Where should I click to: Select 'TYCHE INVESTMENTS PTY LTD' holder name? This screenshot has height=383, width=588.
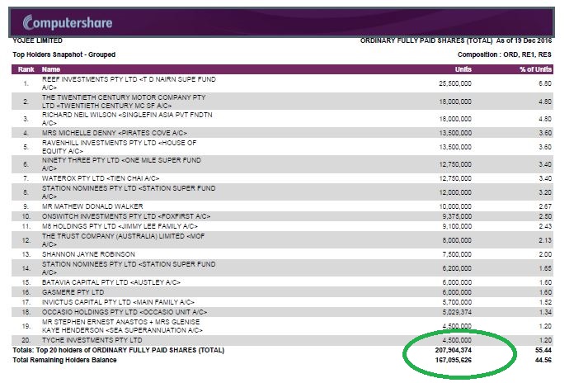[92, 340]
